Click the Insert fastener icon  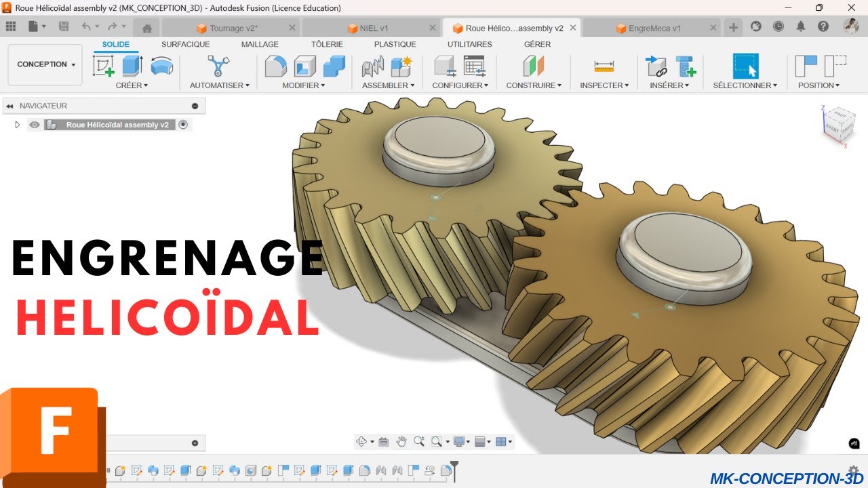coord(686,66)
